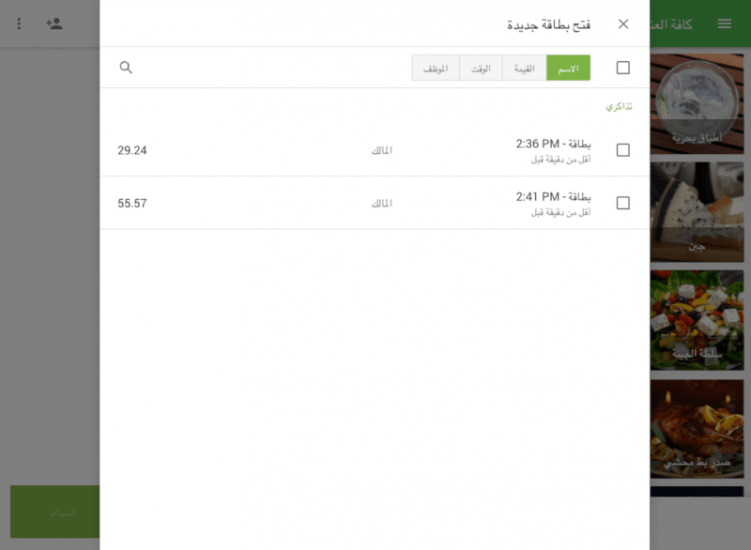Sort tickets by الاسم tab
Screen dimensions: 751x550
(568, 68)
